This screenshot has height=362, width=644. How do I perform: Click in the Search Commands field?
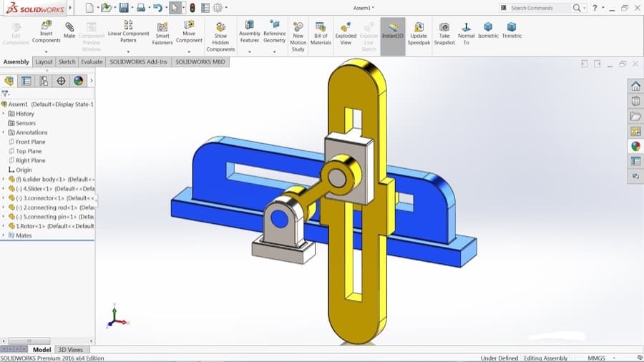click(x=540, y=8)
